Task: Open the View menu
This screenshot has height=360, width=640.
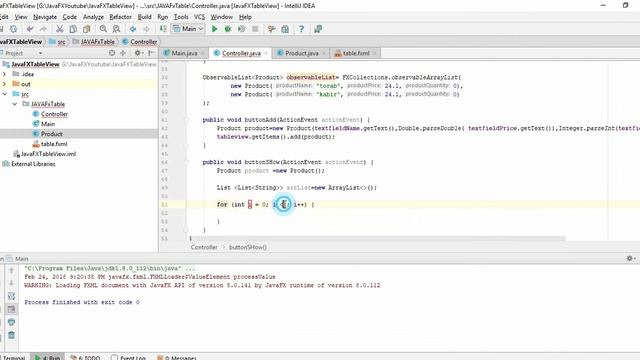Action: click(21, 17)
